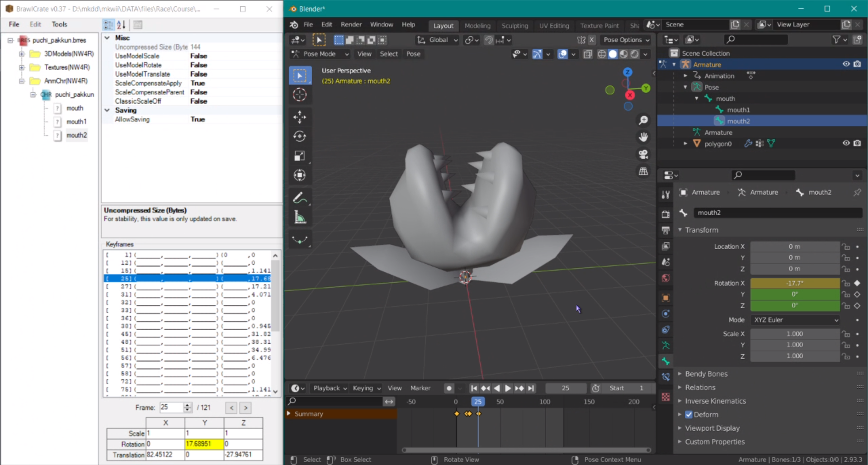868x465 pixels.
Task: Choose the Scale tool icon
Action: pyautogui.click(x=299, y=156)
